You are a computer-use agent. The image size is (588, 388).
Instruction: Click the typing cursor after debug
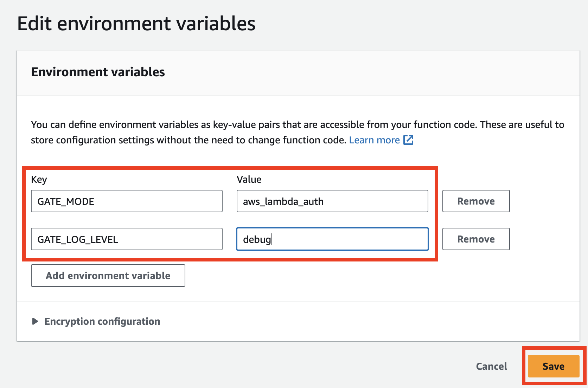click(271, 239)
